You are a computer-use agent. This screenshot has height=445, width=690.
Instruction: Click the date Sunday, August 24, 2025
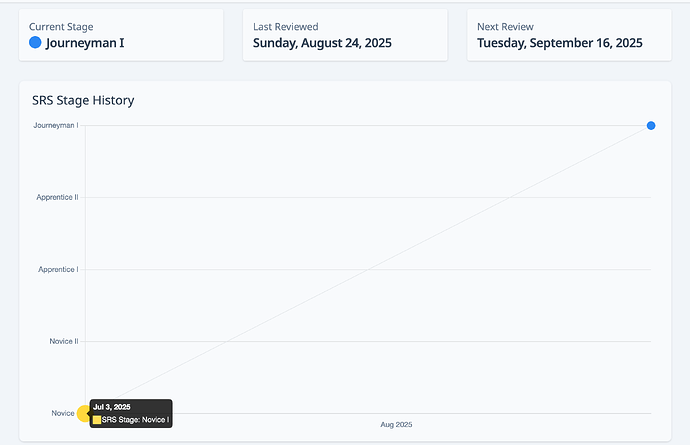pos(322,43)
